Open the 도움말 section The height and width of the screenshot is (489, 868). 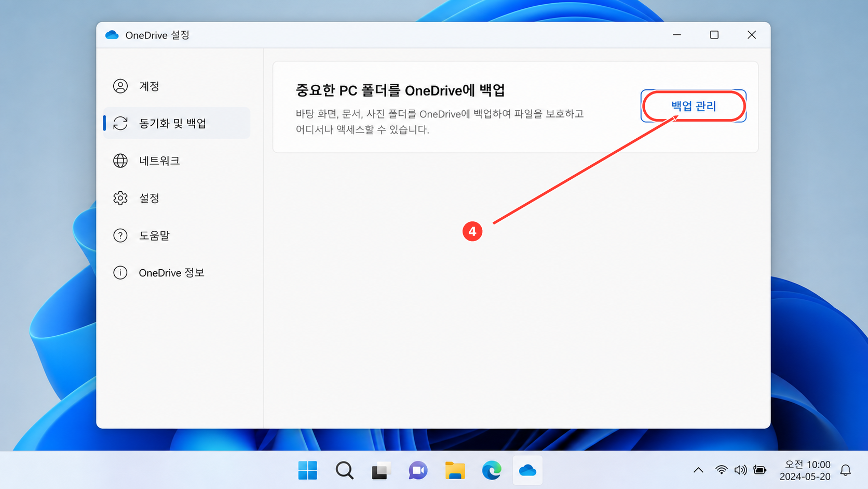click(x=177, y=235)
